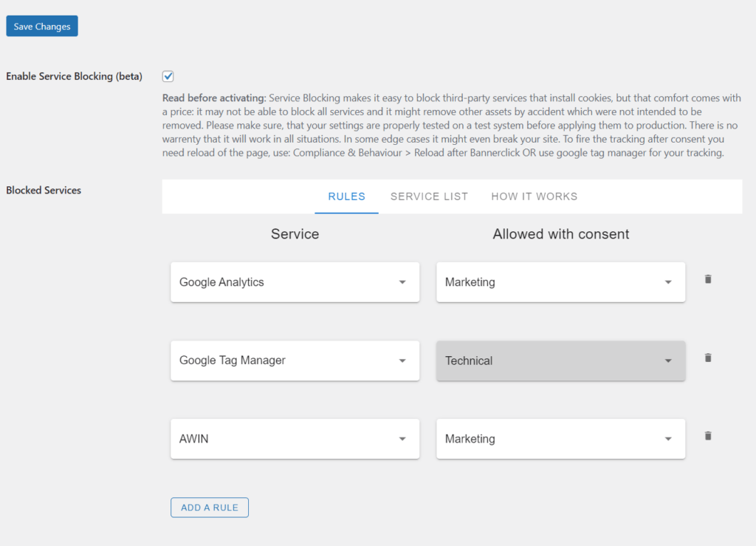Switch to the Service List tab
Screen dimensions: 756x546
(429, 197)
